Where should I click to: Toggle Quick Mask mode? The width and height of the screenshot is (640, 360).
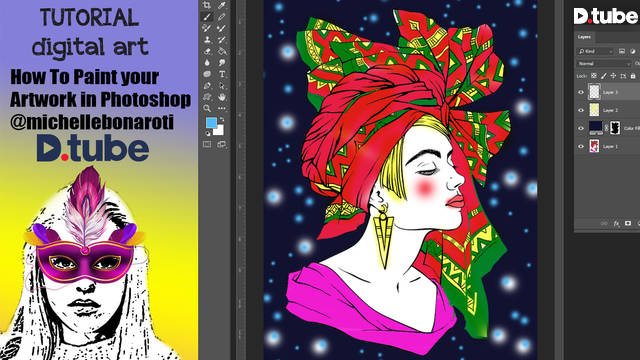click(x=207, y=144)
